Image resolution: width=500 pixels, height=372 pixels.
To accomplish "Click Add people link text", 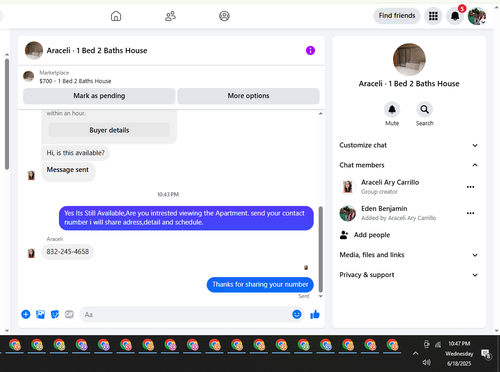I will coord(372,235).
